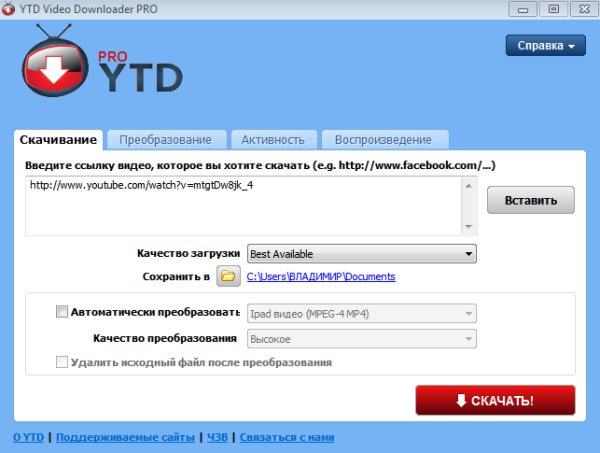Tick 'Удалить исходный файл после преобразования' checkbox
The width and height of the screenshot is (600, 453).
[x=62, y=362]
